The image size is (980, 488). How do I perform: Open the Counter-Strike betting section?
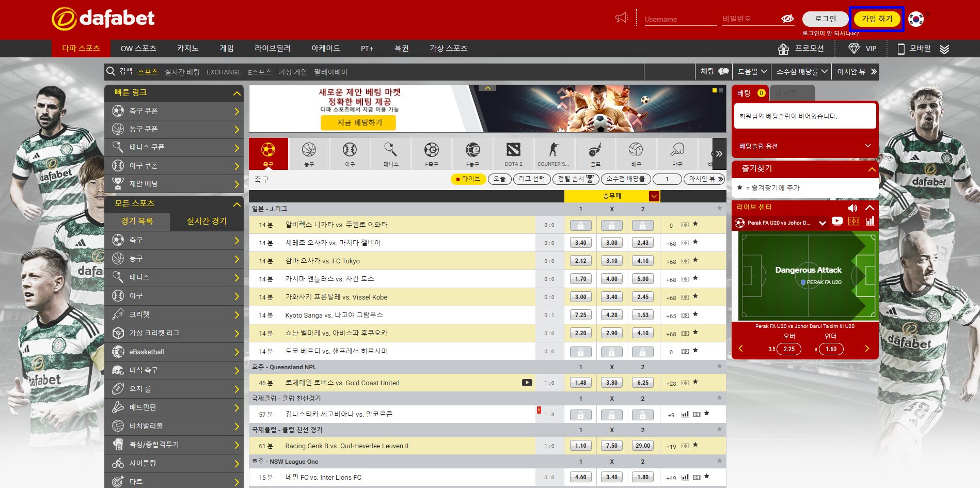[x=554, y=153]
